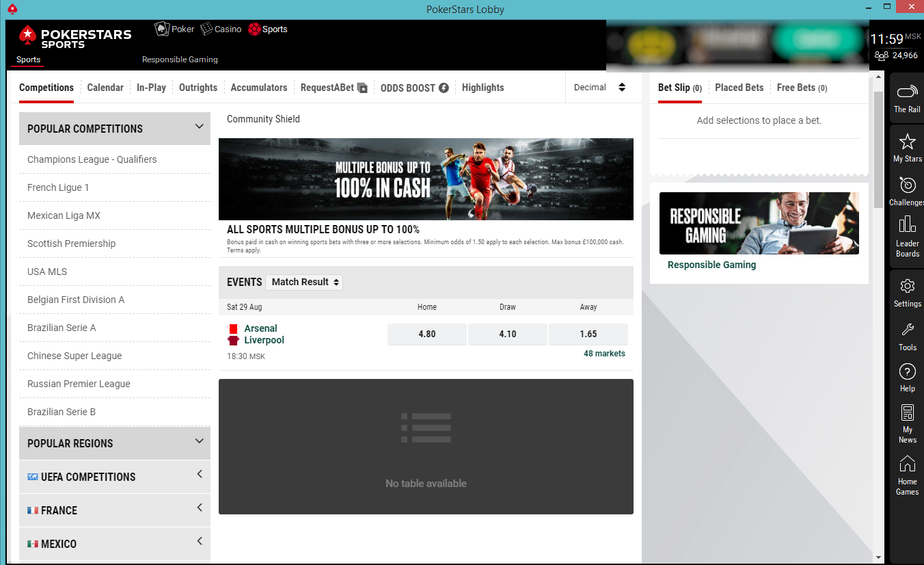Select Arsenal home odds 4.80
The height and width of the screenshot is (565, 924).
[x=427, y=334]
